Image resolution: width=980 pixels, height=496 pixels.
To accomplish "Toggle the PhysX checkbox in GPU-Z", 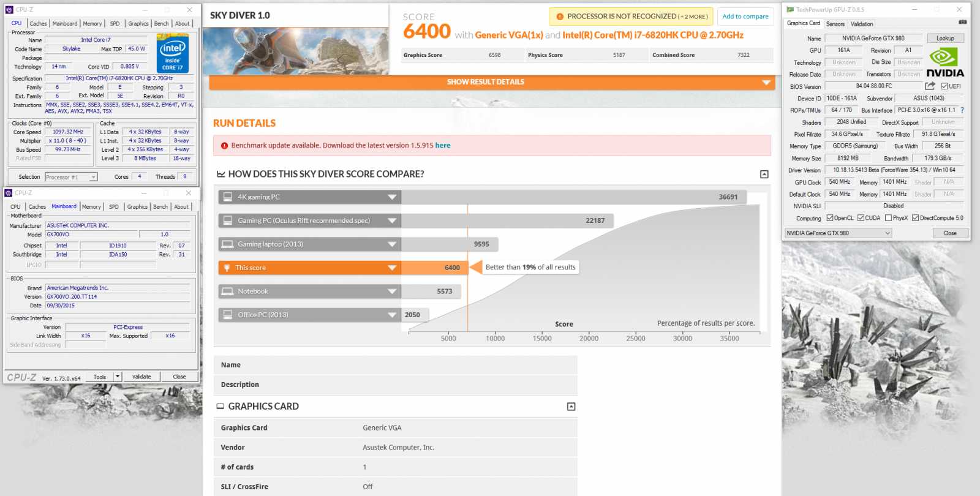I will [889, 218].
